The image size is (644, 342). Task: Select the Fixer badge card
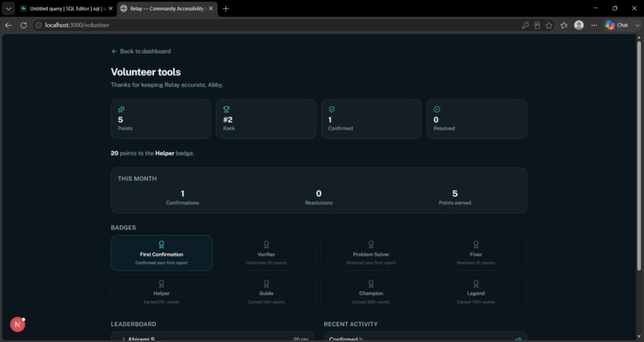pos(476,253)
